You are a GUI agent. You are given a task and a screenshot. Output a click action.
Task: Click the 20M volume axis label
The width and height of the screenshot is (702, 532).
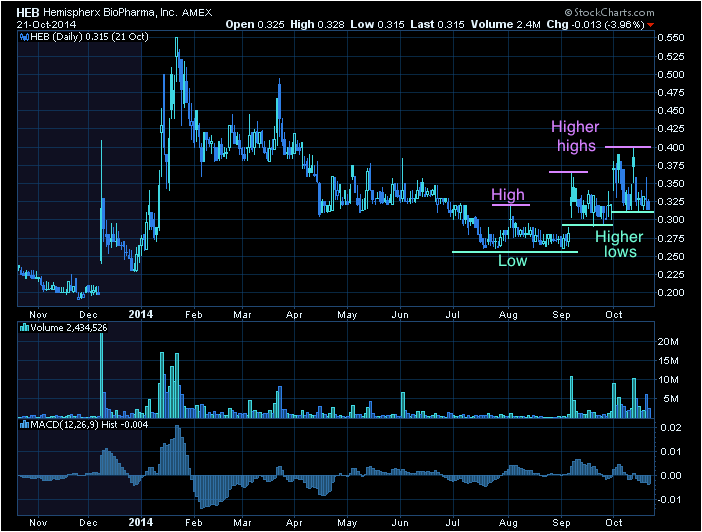tap(668, 342)
